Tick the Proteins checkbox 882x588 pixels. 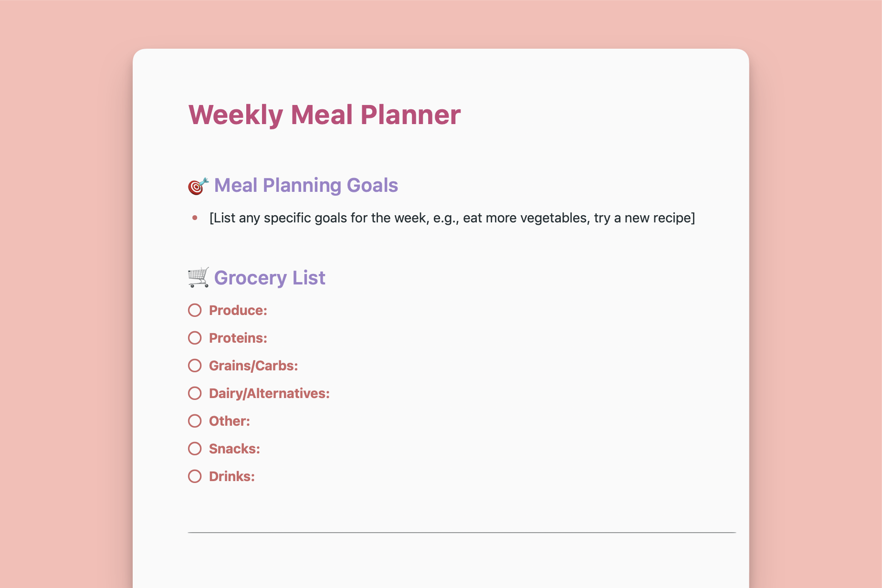(x=195, y=338)
